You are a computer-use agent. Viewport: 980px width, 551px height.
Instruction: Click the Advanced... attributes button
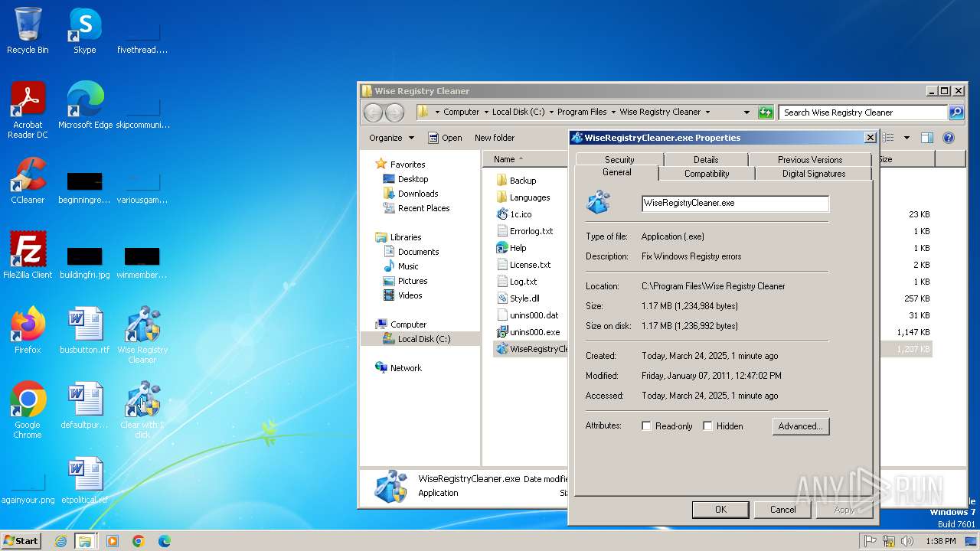(800, 426)
